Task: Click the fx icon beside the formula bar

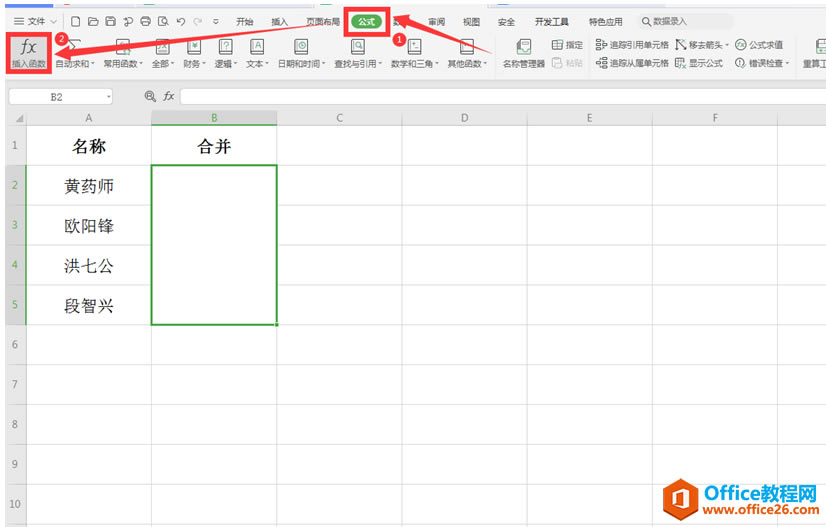Action: point(169,96)
